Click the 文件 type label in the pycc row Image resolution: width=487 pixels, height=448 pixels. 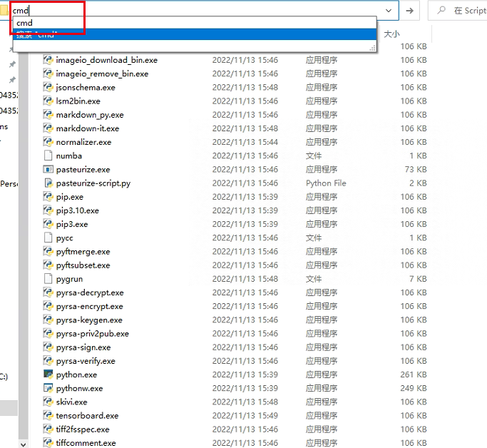click(314, 238)
